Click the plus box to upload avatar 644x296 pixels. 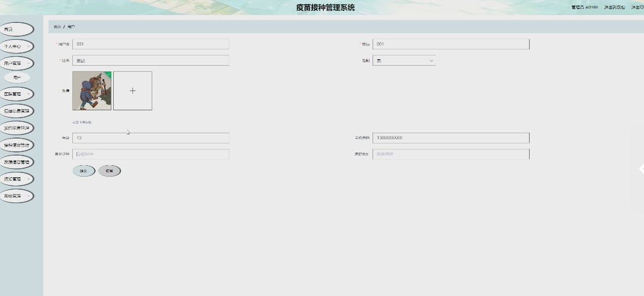click(x=132, y=90)
